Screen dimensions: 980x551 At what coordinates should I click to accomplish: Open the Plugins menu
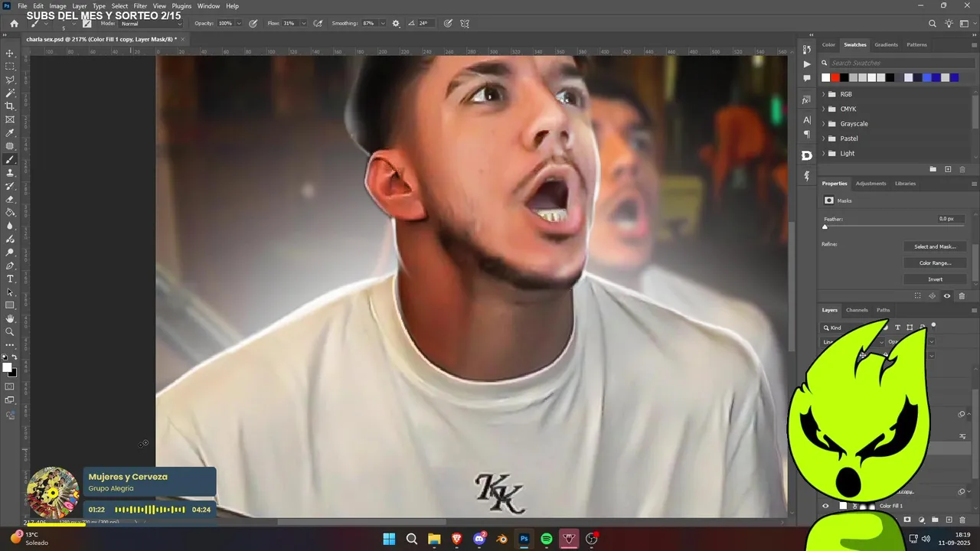coord(181,6)
